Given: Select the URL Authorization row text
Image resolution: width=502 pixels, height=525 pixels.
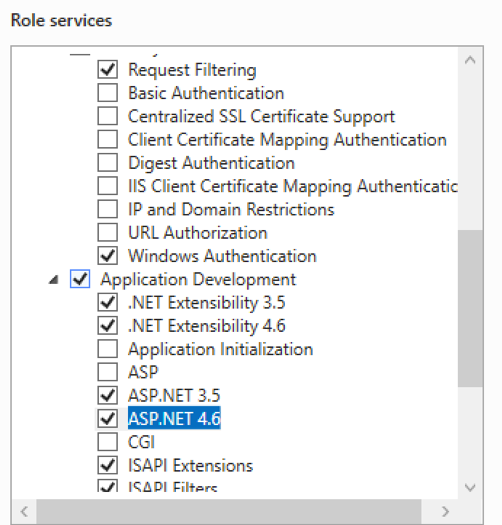Looking at the screenshot, I should coord(198,233).
